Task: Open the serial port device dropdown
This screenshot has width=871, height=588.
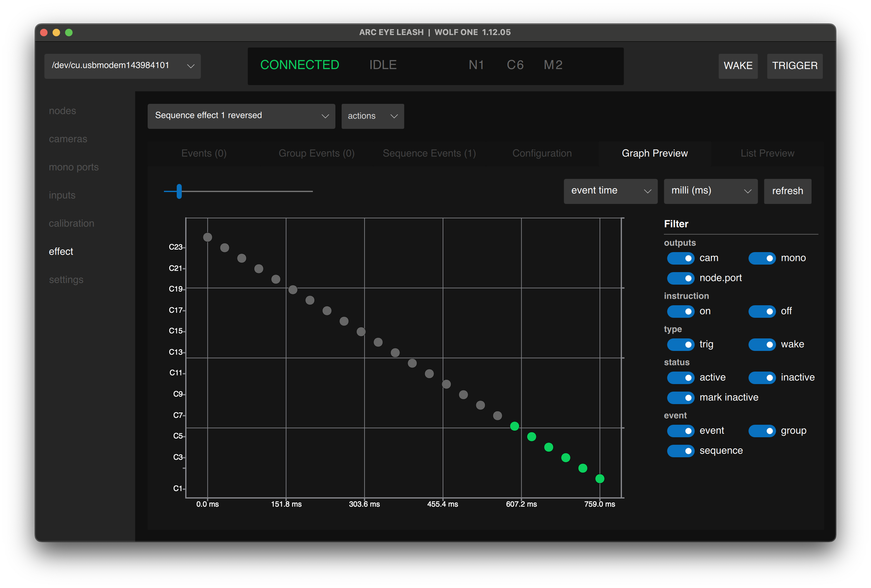Action: click(122, 66)
